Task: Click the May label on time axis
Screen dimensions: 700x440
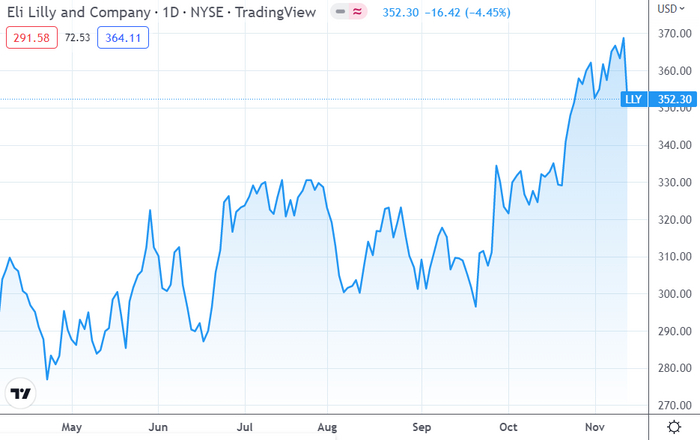Action: click(71, 427)
